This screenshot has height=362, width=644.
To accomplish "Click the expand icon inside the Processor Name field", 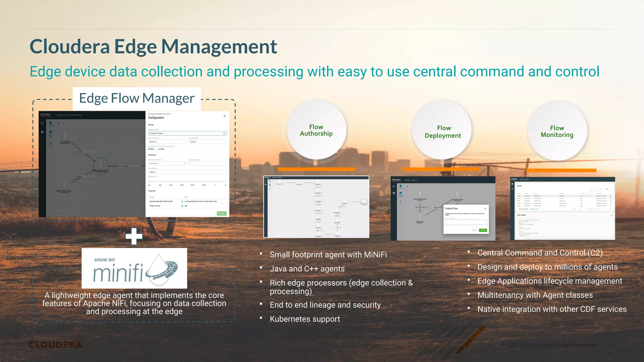I will tap(224, 133).
